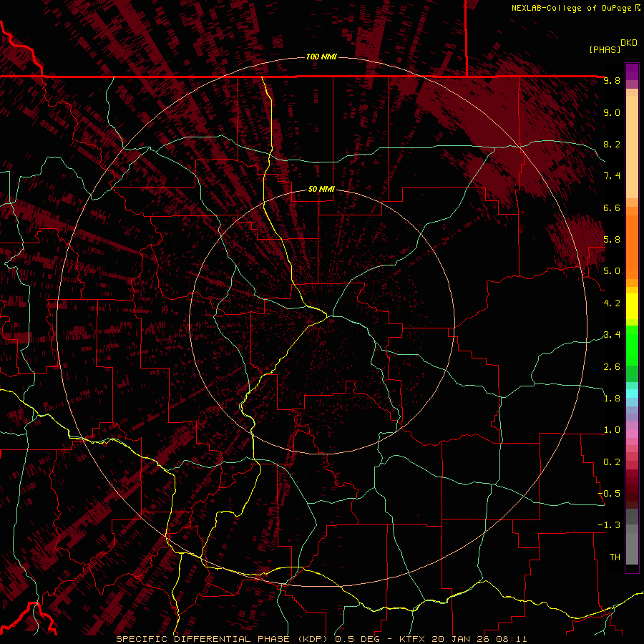This screenshot has width=644, height=644.
Task: Pick the gray color bar segment
Action: pos(632,545)
